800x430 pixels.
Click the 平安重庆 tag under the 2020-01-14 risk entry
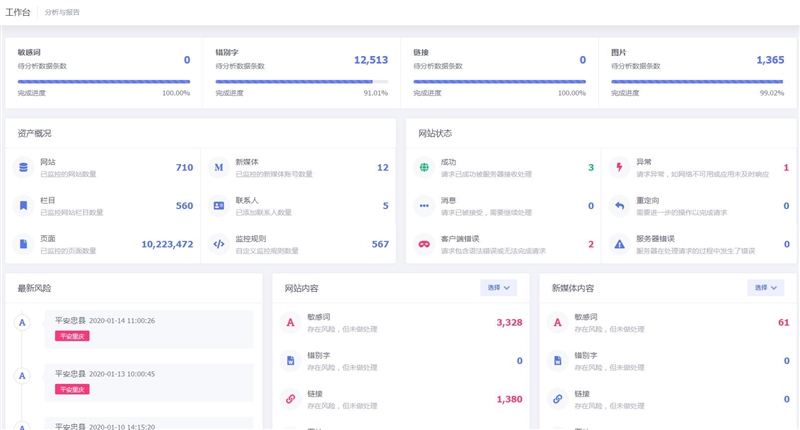click(x=72, y=336)
